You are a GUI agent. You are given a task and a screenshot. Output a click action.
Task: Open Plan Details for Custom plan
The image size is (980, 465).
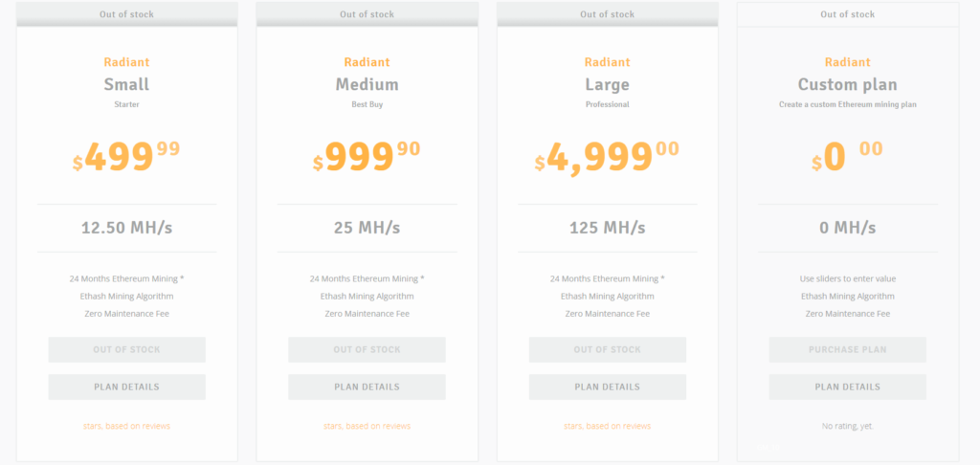pos(848,387)
